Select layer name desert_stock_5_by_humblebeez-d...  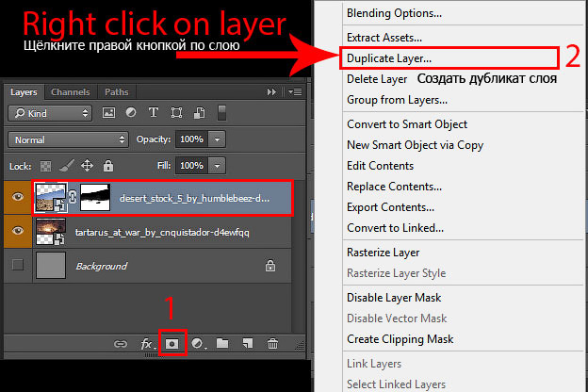(x=194, y=199)
